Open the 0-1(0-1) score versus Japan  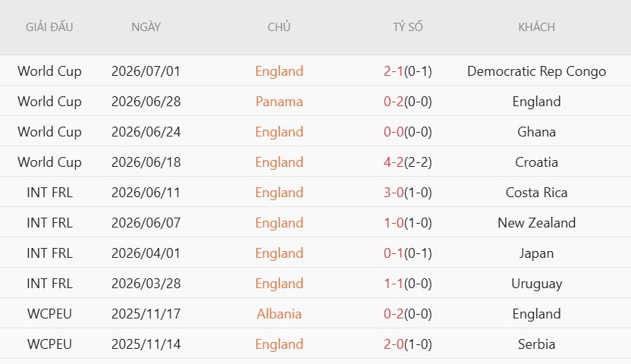click(x=408, y=253)
